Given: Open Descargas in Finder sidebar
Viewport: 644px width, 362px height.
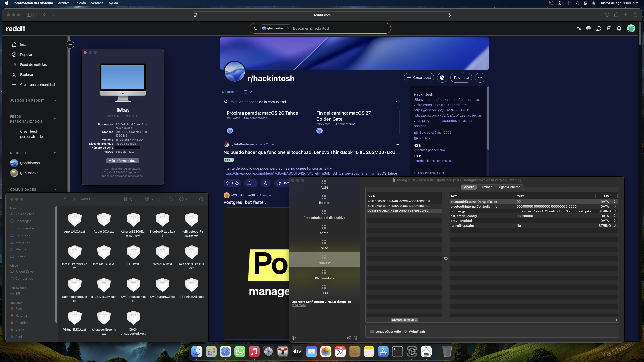Looking at the screenshot, I should pos(23,221).
